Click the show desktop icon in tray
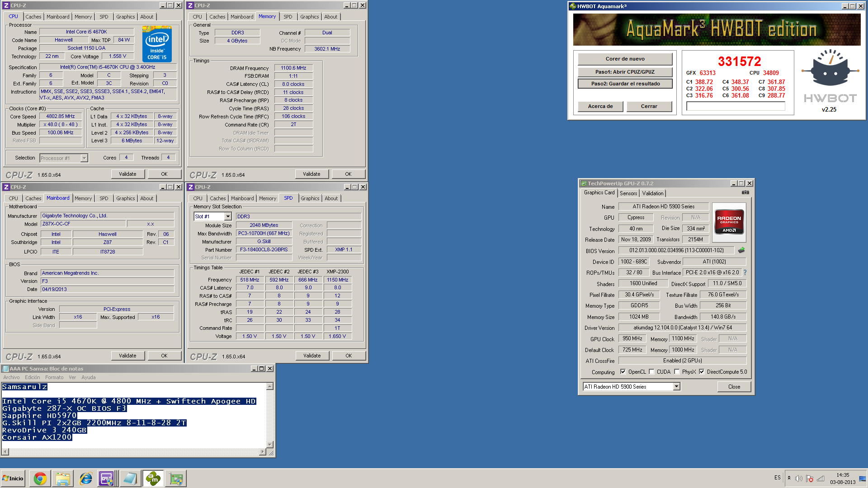 click(863, 479)
